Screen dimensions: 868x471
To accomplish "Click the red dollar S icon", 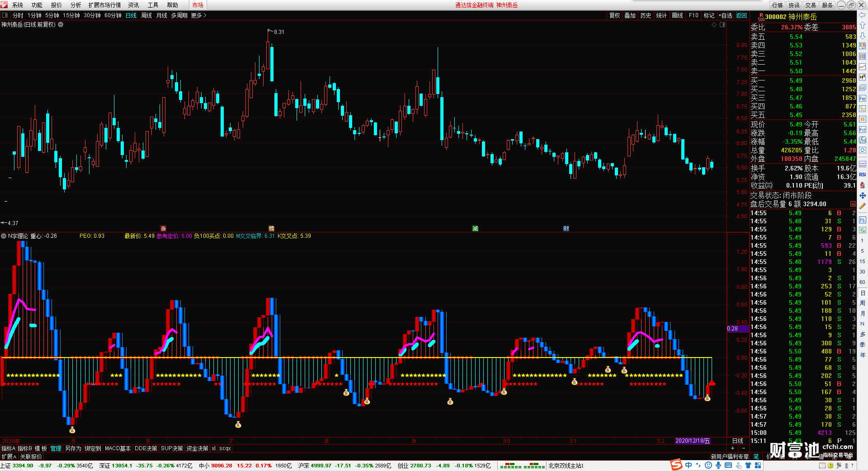I will [x=863, y=185].
